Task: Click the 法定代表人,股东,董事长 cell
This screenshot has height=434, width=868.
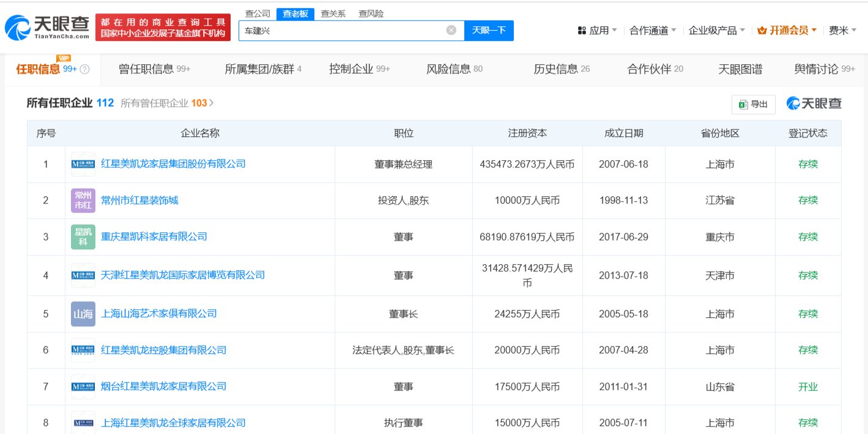Action: click(x=404, y=350)
